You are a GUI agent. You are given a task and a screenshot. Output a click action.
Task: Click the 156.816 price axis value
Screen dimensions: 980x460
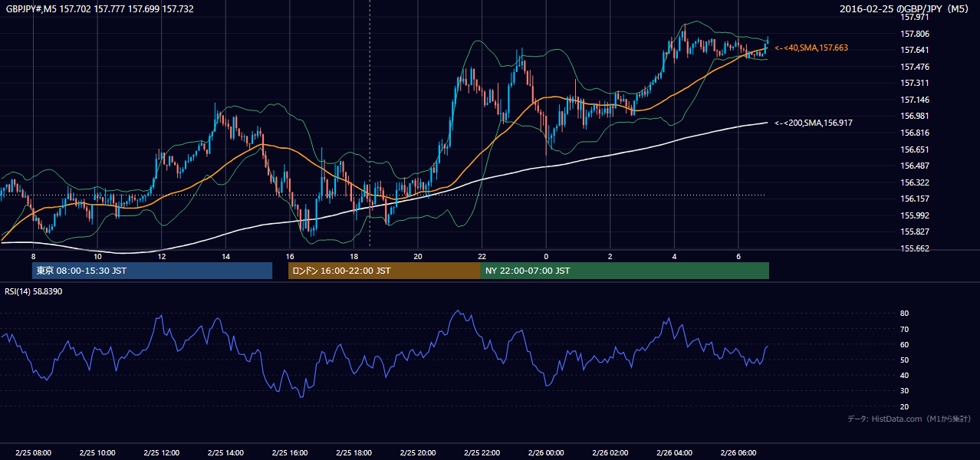pyautogui.click(x=914, y=133)
